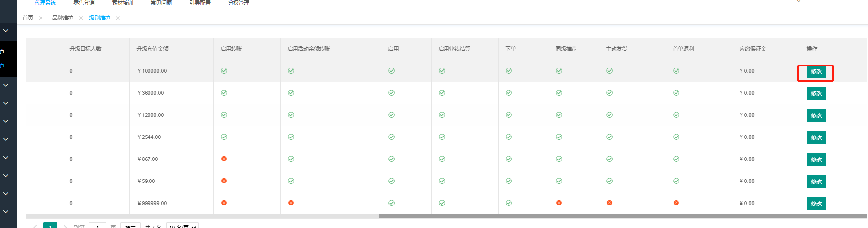Click 修改 button for ¥100000.00 row
Image resolution: width=868 pixels, height=228 pixels.
tap(816, 72)
